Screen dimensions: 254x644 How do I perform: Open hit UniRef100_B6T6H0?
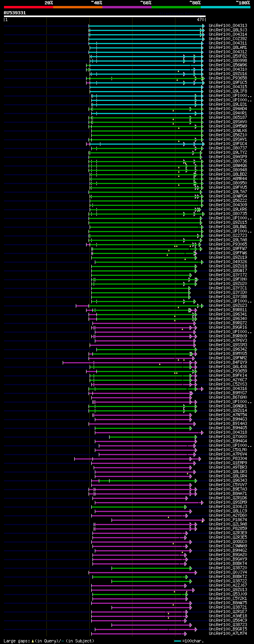[x=228, y=398]
